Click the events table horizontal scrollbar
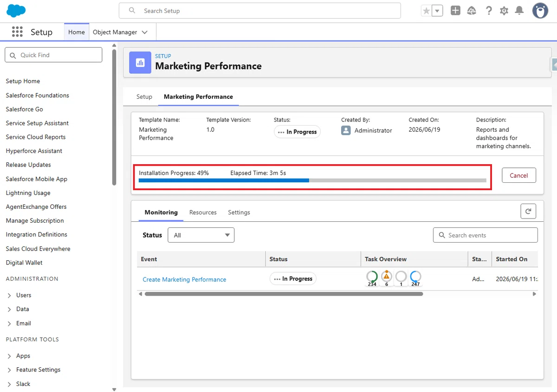This screenshot has height=392, width=557. (x=284, y=294)
